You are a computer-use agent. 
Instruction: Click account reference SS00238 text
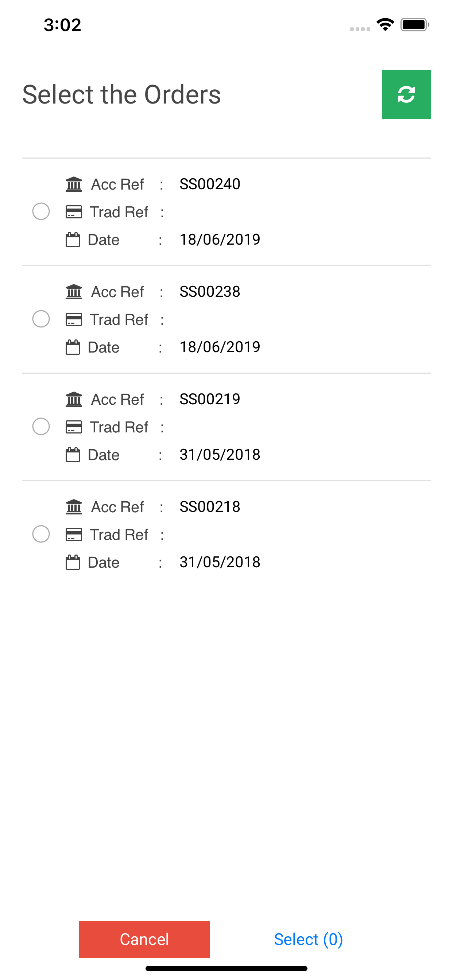click(210, 292)
